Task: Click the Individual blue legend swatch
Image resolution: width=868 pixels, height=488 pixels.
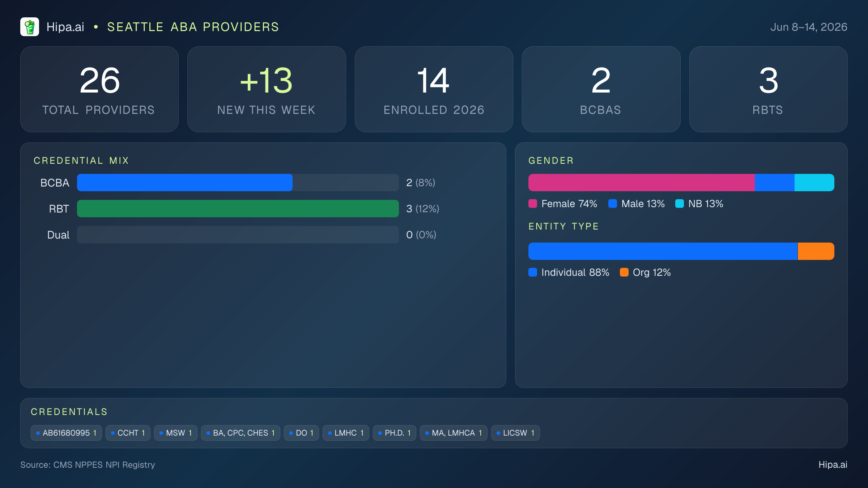Action: [533, 272]
